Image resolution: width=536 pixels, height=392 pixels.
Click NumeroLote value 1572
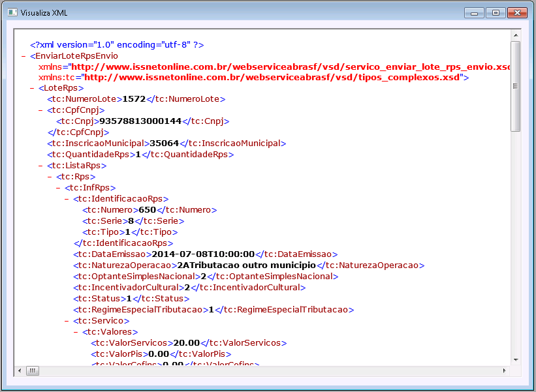click(x=134, y=99)
